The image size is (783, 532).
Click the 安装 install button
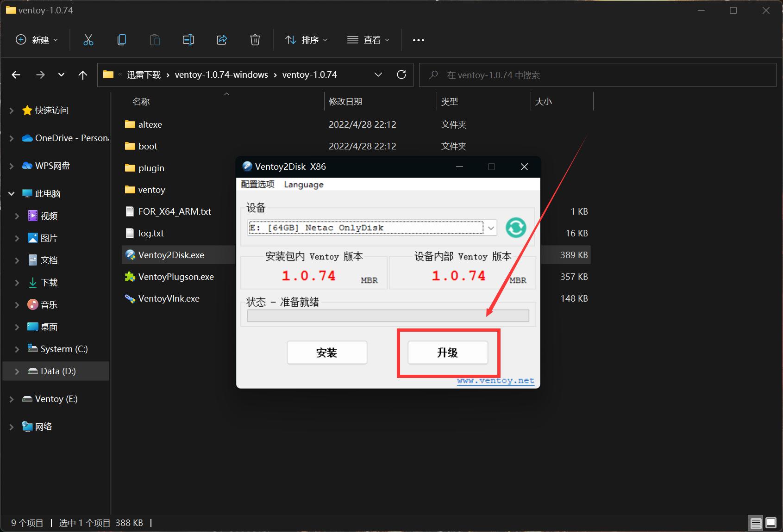click(326, 353)
